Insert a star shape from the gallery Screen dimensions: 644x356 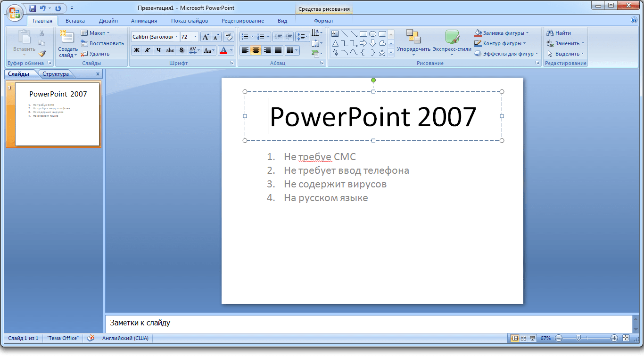[x=382, y=53]
